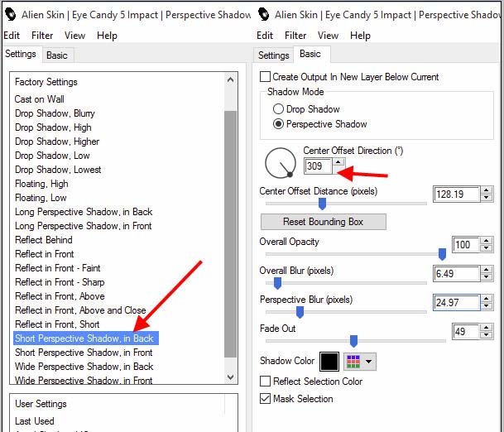The image size is (504, 432).
Task: Switch to Basic tab in left window
Action: click(57, 55)
